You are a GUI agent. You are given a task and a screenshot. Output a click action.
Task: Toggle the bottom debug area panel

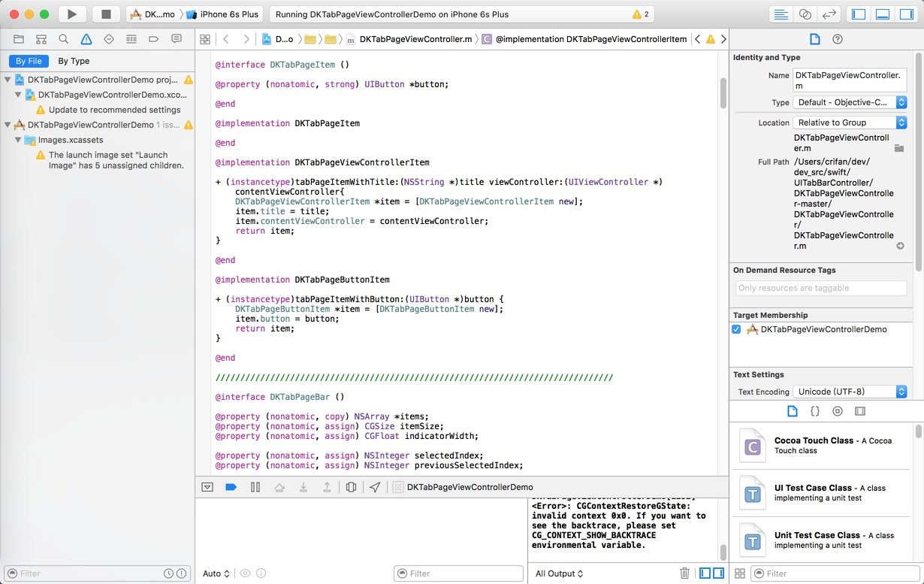tap(883, 14)
